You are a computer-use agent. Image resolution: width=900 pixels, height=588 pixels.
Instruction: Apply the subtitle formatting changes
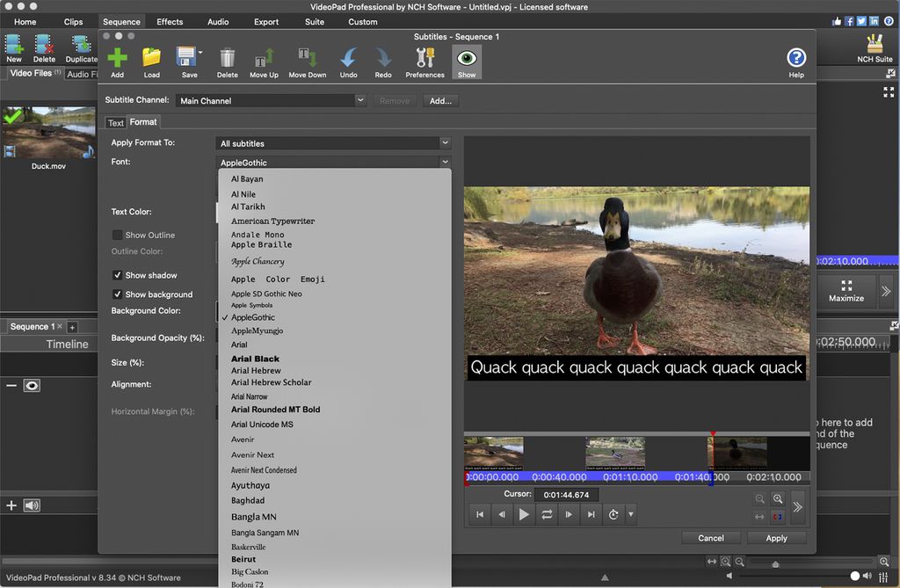click(x=777, y=537)
